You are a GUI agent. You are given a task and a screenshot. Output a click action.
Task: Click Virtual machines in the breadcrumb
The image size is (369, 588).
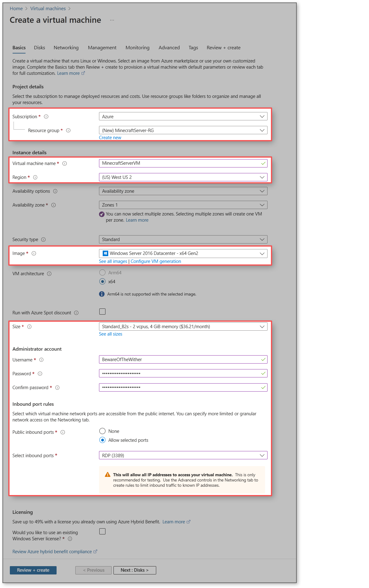(x=48, y=9)
